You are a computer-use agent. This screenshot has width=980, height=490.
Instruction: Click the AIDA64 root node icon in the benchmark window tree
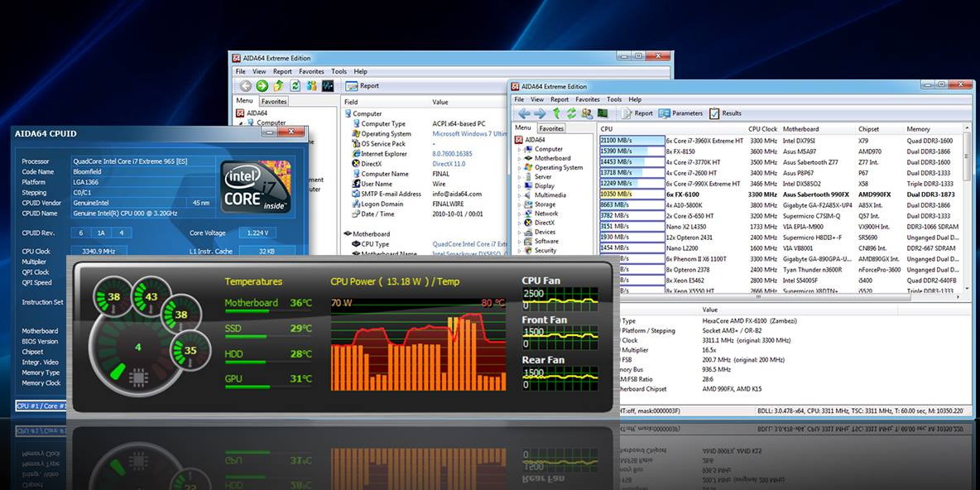[x=519, y=140]
